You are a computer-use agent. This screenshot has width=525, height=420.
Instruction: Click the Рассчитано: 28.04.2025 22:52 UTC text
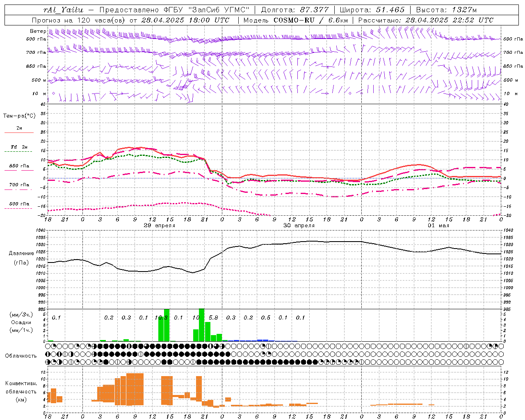click(426, 20)
